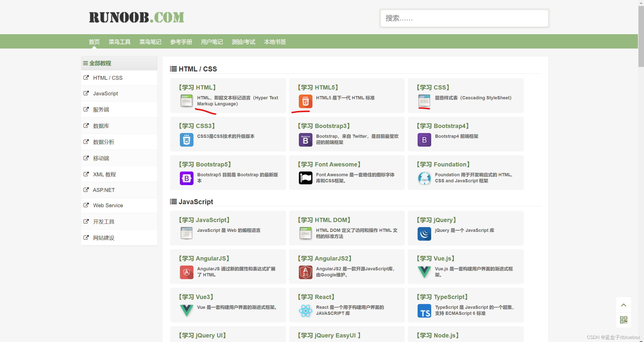Click the Vue.js green V icon

coord(424,272)
